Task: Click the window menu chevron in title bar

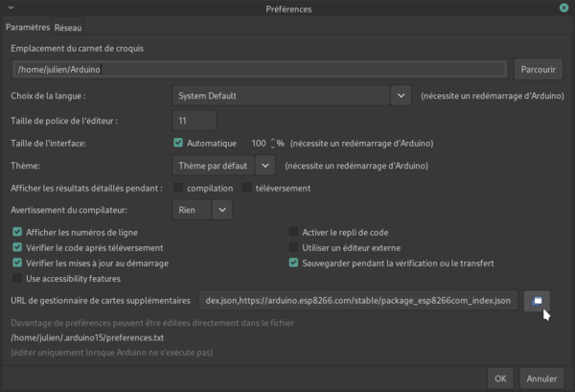Action: [x=11, y=8]
